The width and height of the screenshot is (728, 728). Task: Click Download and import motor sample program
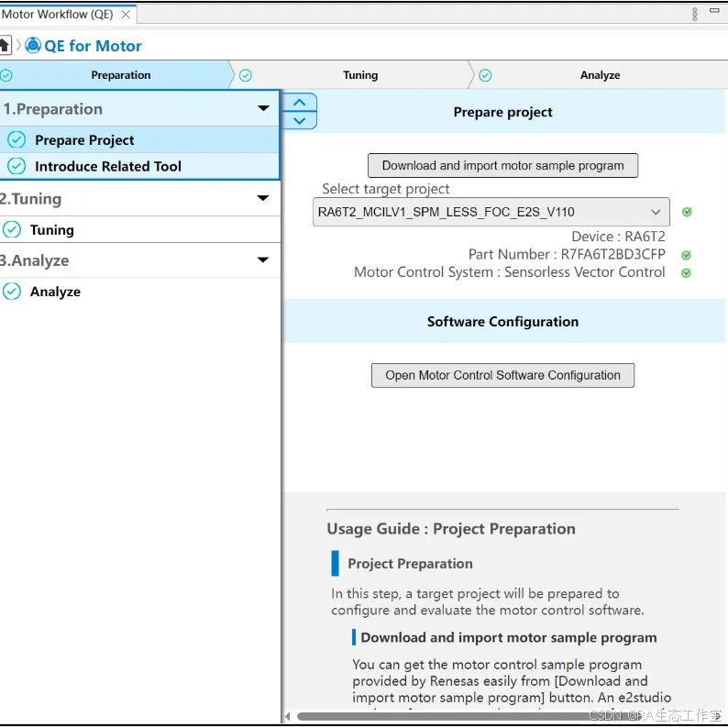pos(502,166)
